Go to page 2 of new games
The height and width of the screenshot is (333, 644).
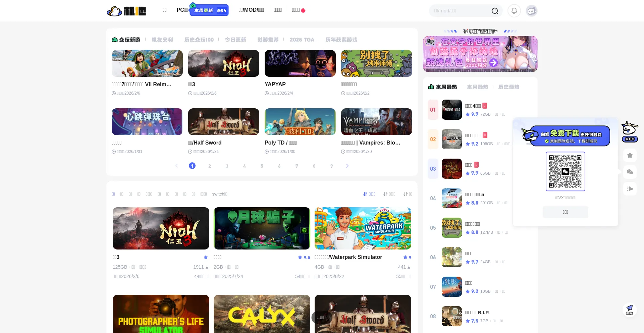[210, 166]
